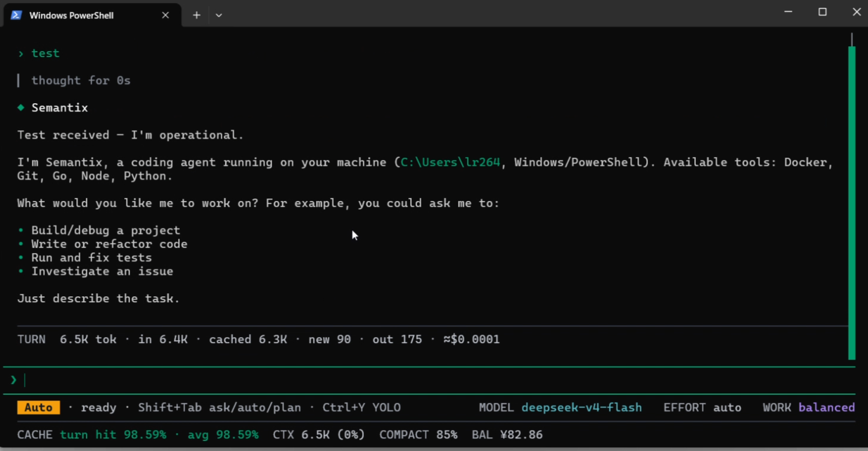Click the 'Build/debug a project' bullet

point(106,230)
